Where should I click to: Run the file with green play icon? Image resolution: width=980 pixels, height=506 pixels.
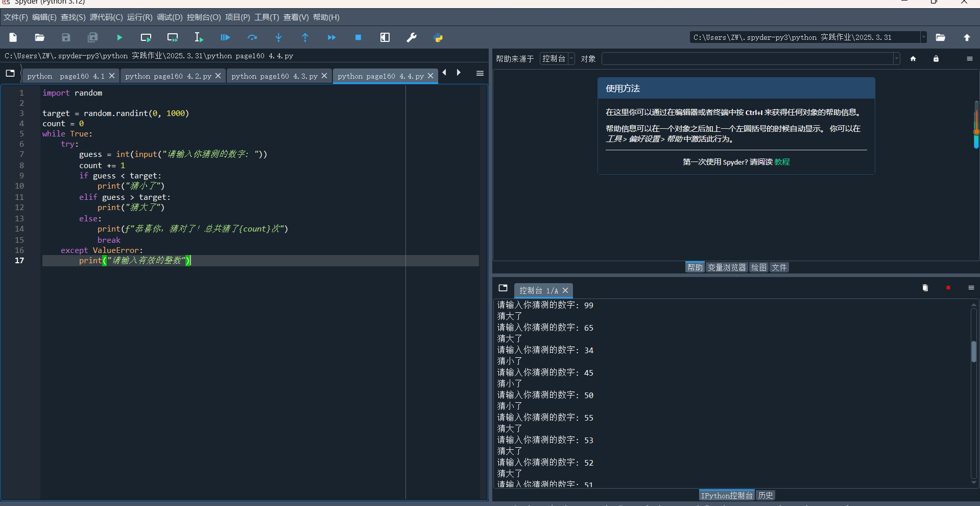tap(119, 37)
